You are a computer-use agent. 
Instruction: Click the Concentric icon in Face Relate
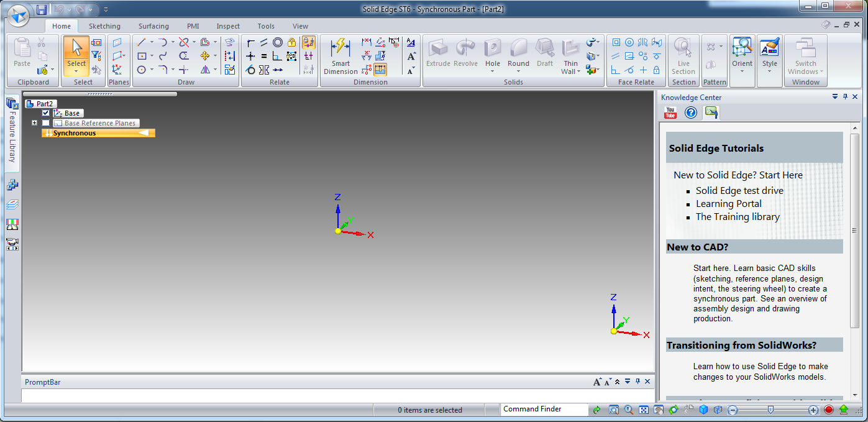(629, 42)
